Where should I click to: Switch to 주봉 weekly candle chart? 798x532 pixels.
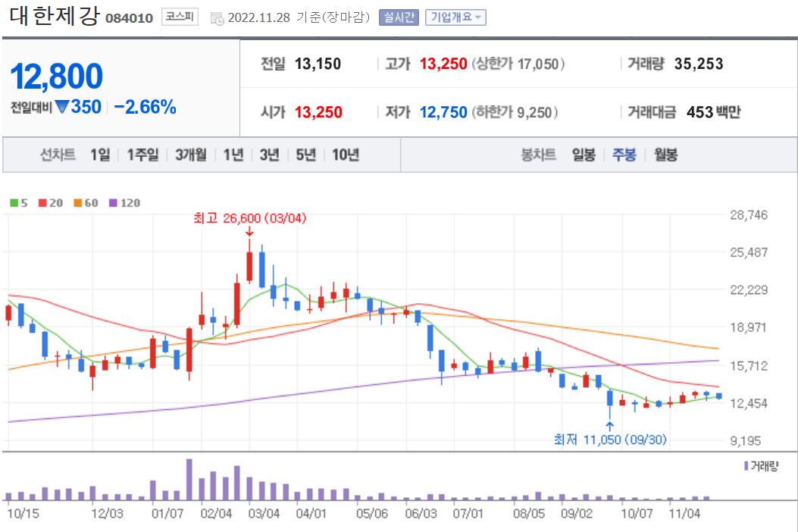coord(624,155)
